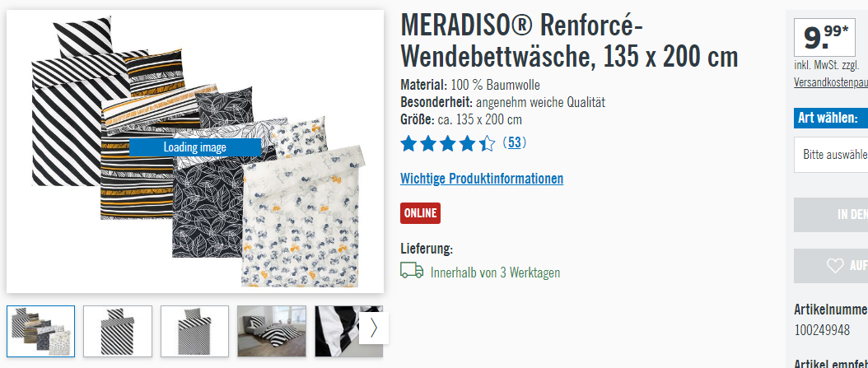Click the MERADISO product title
Viewport: 868px width, 368px height.
coord(569,40)
